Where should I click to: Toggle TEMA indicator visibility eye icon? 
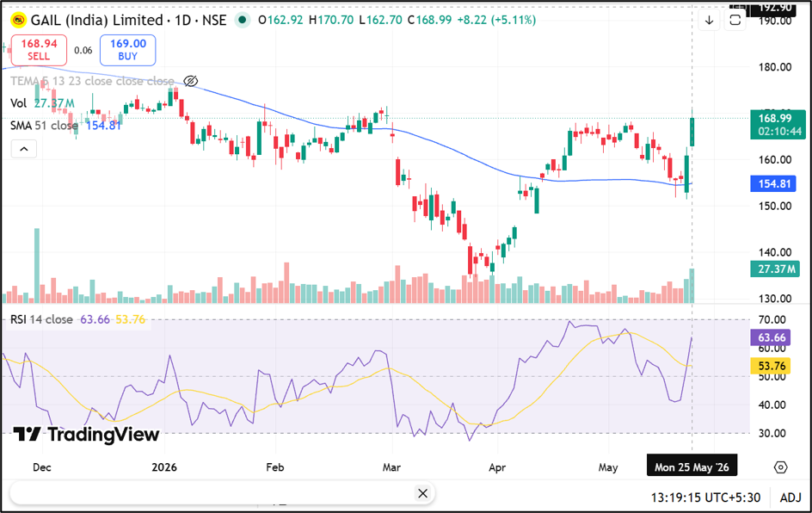click(191, 82)
